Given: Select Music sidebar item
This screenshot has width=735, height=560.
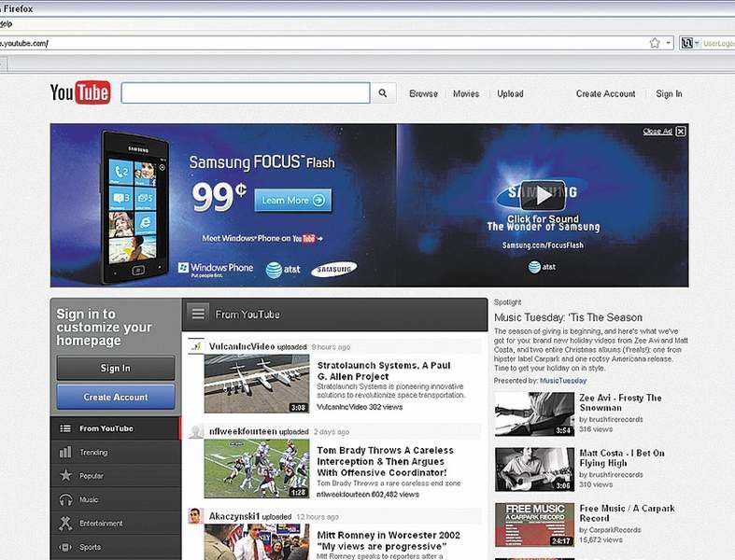Looking at the screenshot, I should [115, 499].
